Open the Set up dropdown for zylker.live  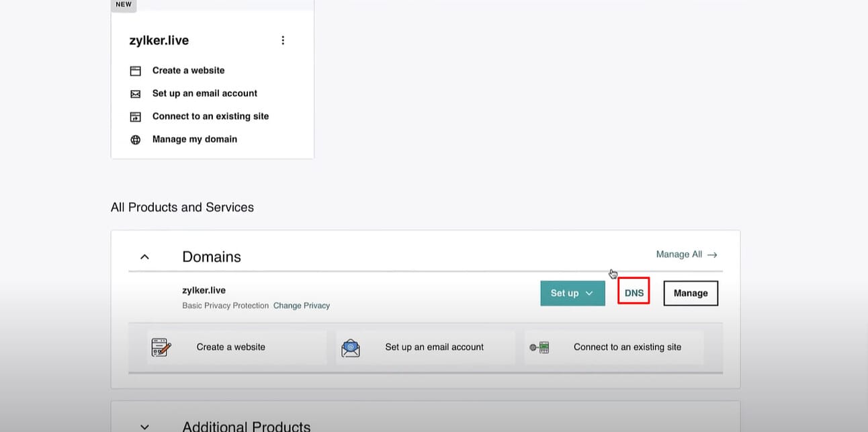pyautogui.click(x=572, y=293)
